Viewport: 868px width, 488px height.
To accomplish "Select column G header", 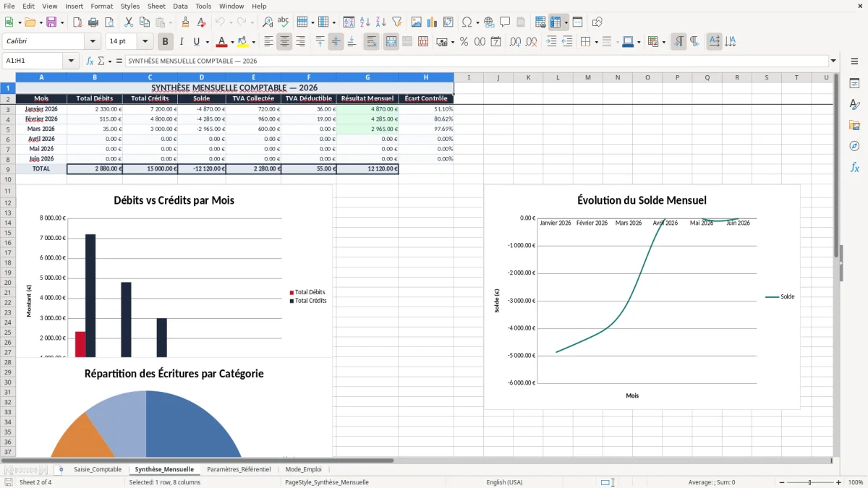I will click(367, 77).
